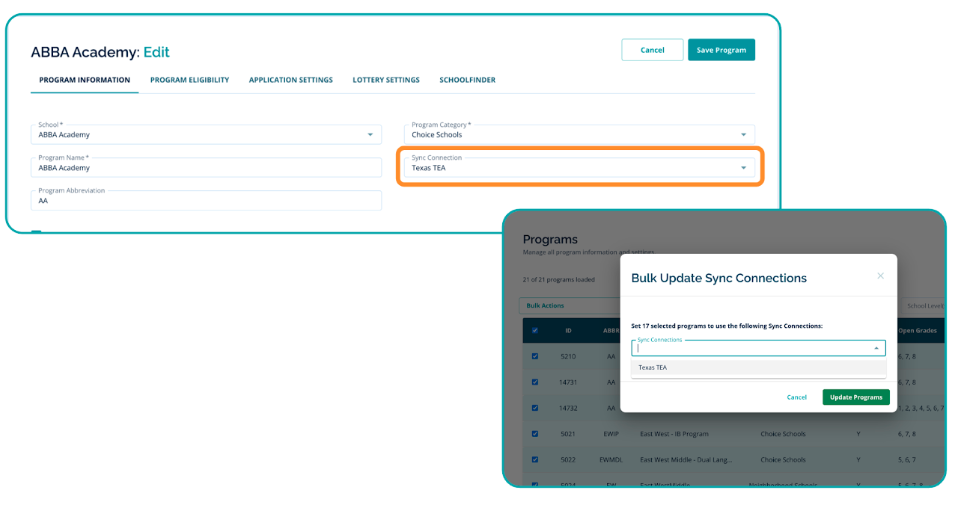Select the SchoolFinder tab

point(467,80)
